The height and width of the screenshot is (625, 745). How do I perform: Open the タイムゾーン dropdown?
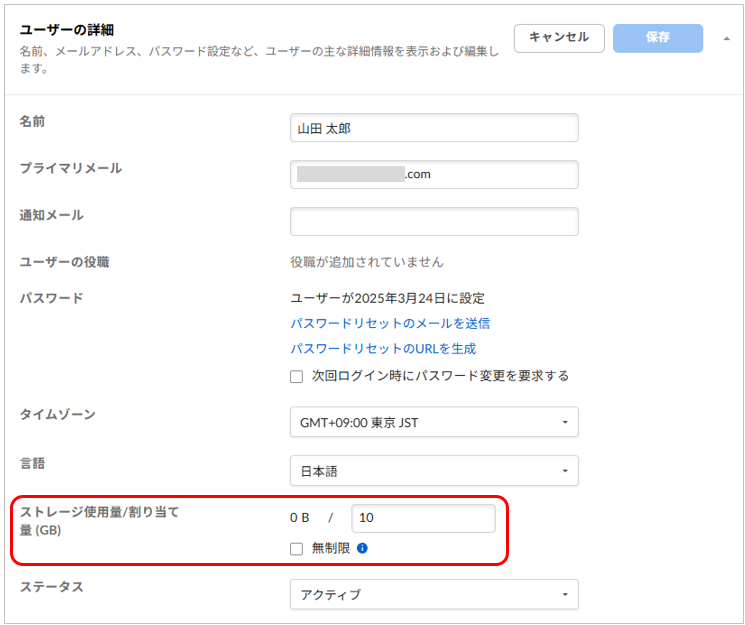click(x=433, y=422)
